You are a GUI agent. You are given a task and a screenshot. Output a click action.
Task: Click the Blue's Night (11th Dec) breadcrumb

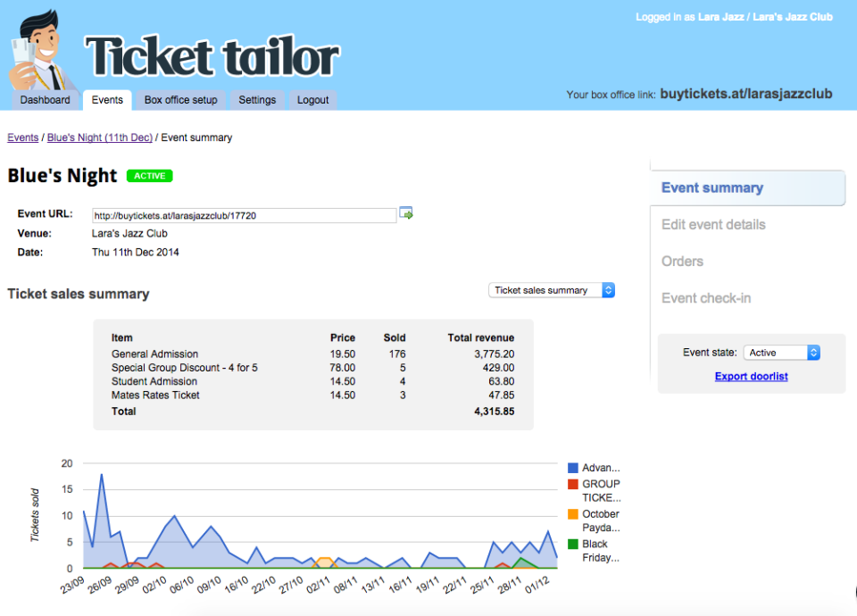coord(99,137)
